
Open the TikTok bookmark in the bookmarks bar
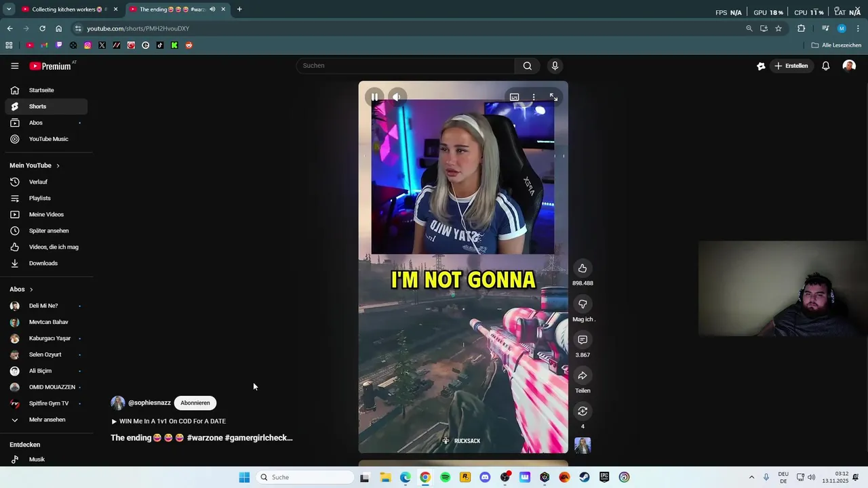click(160, 45)
